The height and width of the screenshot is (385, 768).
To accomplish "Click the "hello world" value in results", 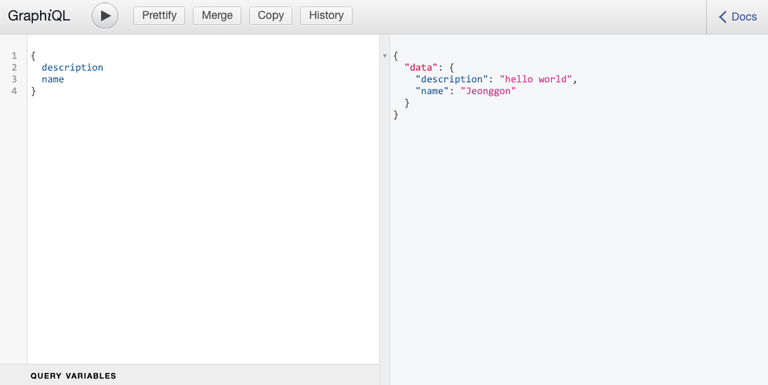I will [x=535, y=79].
